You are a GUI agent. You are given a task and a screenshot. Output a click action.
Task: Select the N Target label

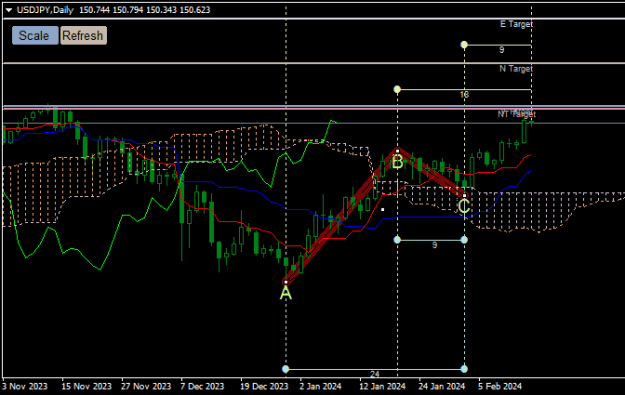pyautogui.click(x=516, y=69)
